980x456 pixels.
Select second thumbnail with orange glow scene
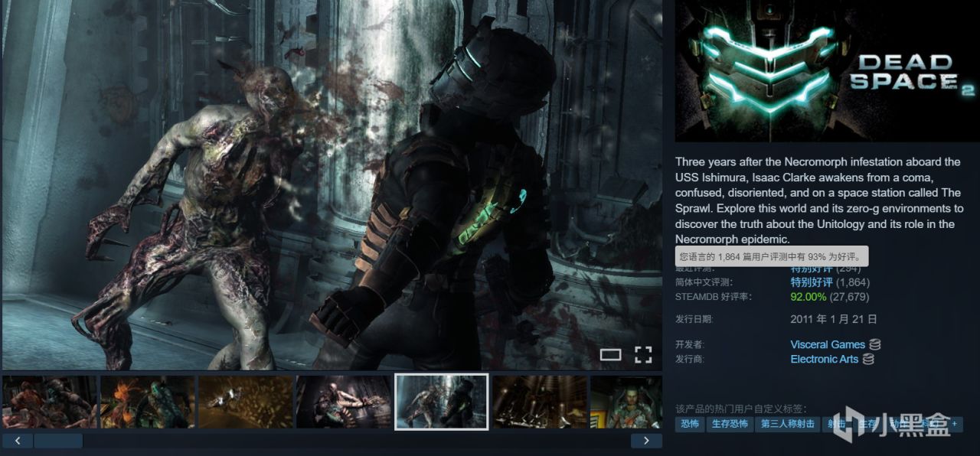coord(147,402)
